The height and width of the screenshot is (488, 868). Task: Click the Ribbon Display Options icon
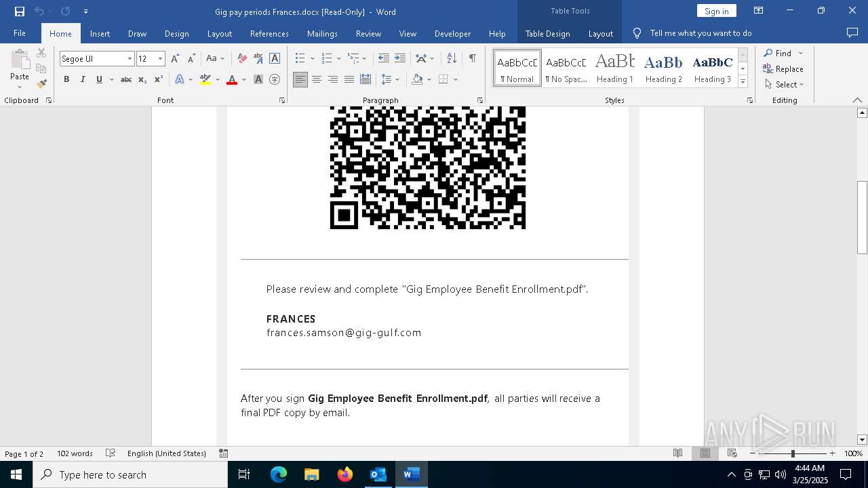(x=759, y=11)
